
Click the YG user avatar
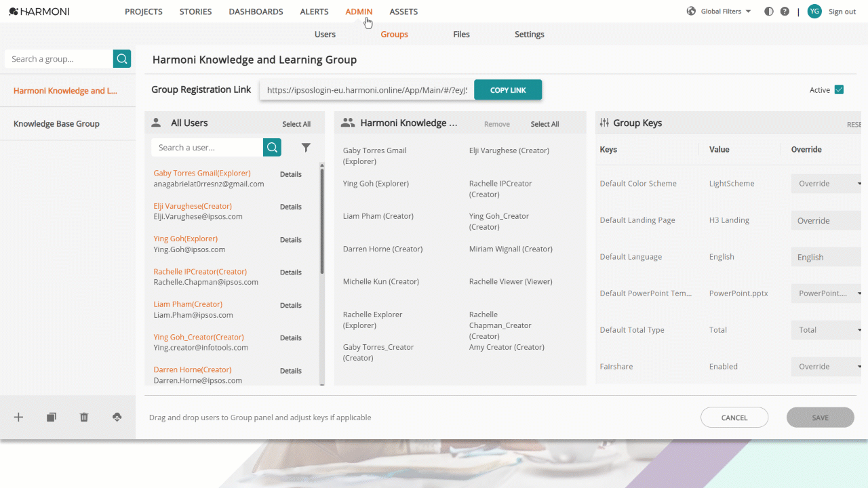pos(814,12)
